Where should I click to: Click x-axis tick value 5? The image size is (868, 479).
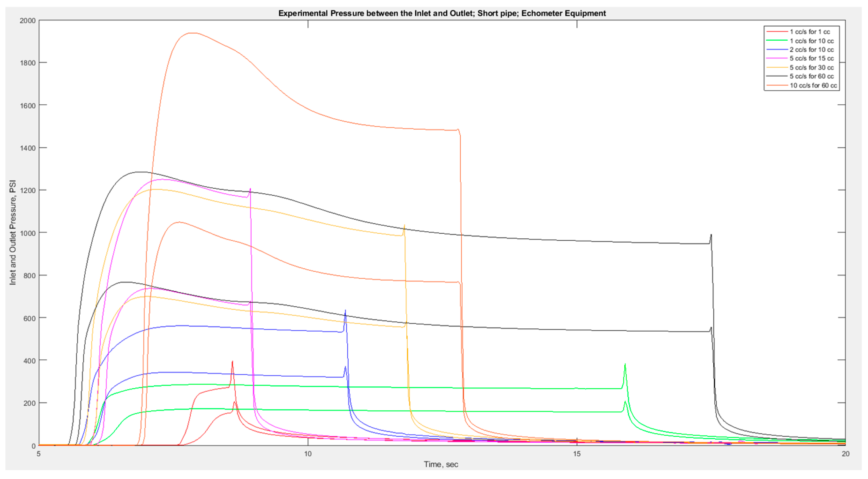click(x=39, y=454)
